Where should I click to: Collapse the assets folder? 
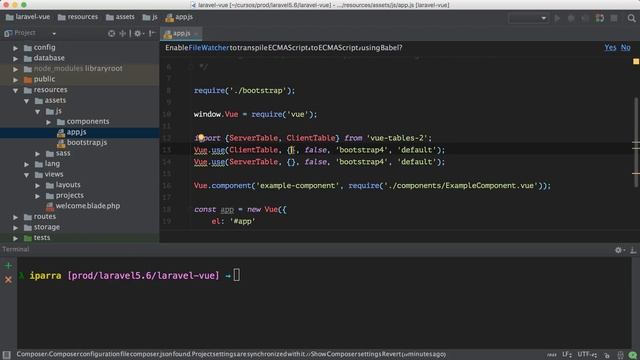point(27,101)
